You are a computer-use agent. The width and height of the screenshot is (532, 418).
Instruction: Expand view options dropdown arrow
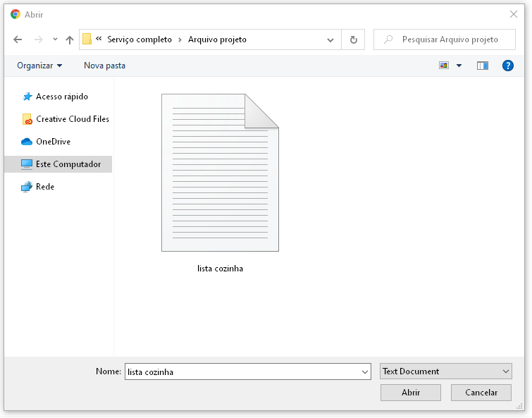point(459,66)
